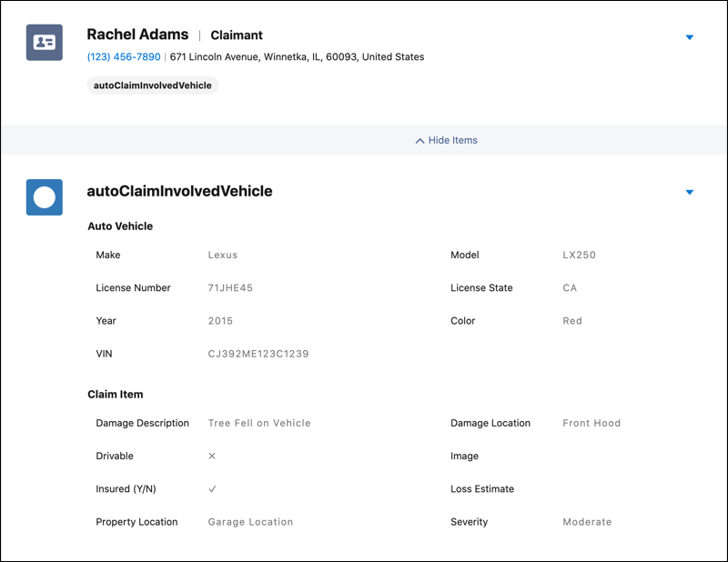Click the Hide Items chevron icon
Image resolution: width=728 pixels, height=562 pixels.
click(420, 141)
